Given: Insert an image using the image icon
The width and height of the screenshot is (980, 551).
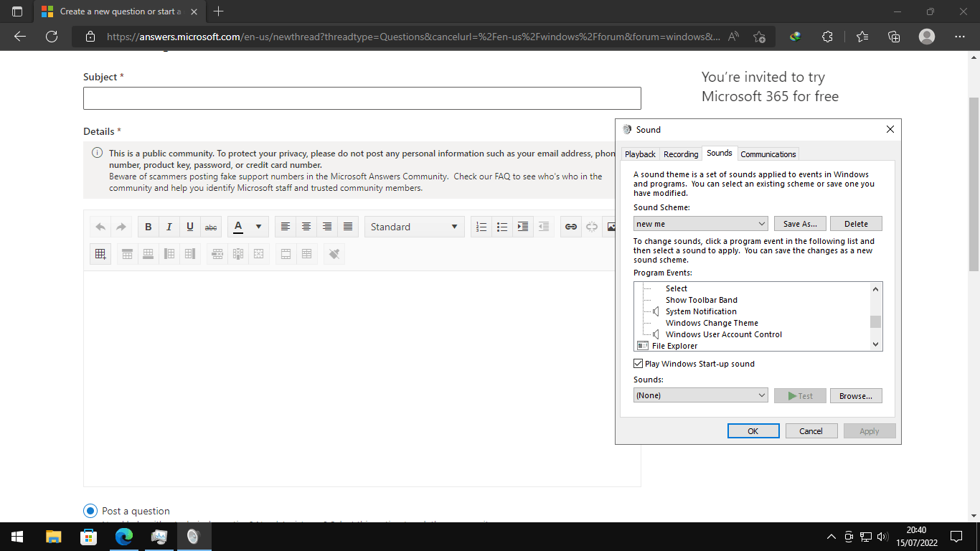Looking at the screenshot, I should click(612, 226).
